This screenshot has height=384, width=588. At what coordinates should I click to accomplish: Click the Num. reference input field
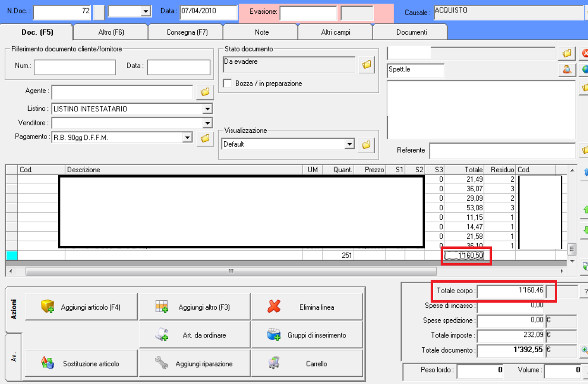pyautogui.click(x=75, y=67)
